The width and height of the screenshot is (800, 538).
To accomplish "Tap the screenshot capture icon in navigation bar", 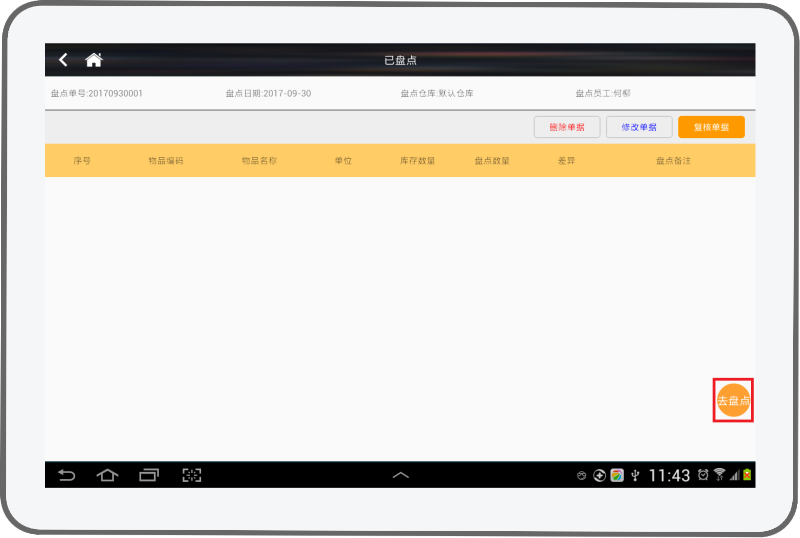I will [191, 475].
